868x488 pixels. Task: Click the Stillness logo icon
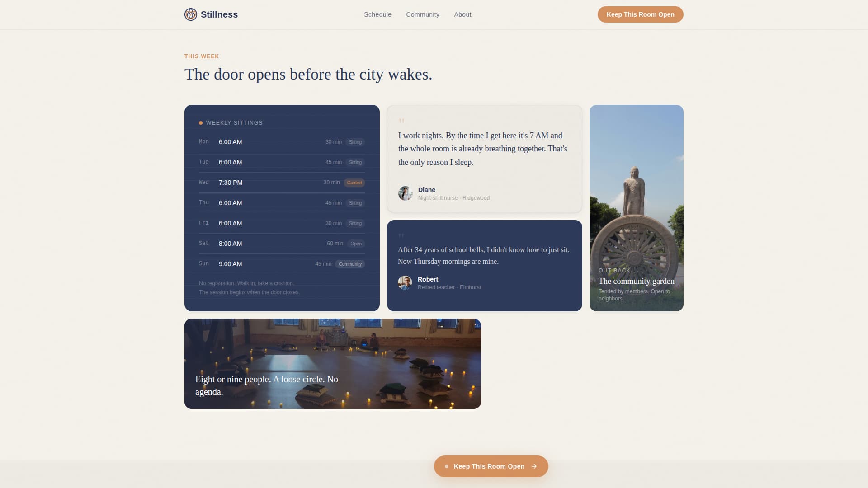(x=191, y=14)
